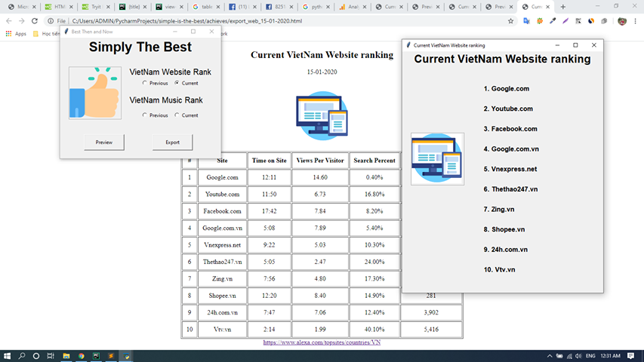Open the alexa.com topsites link
Viewport: 644px width, 362px height.
pos(322,342)
